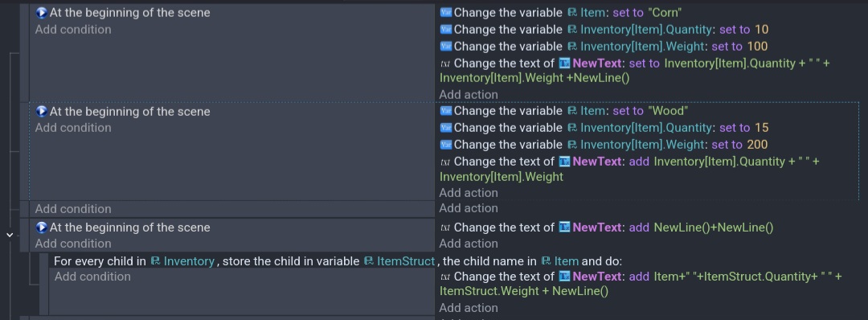This screenshot has height=320, width=868.
Task: Select the value "Wood" parameter
Action: point(668,111)
